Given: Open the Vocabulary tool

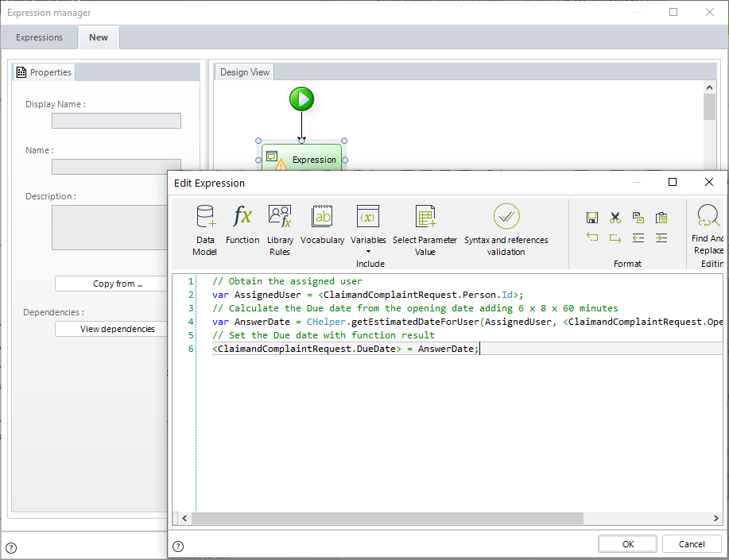Looking at the screenshot, I should point(322,225).
